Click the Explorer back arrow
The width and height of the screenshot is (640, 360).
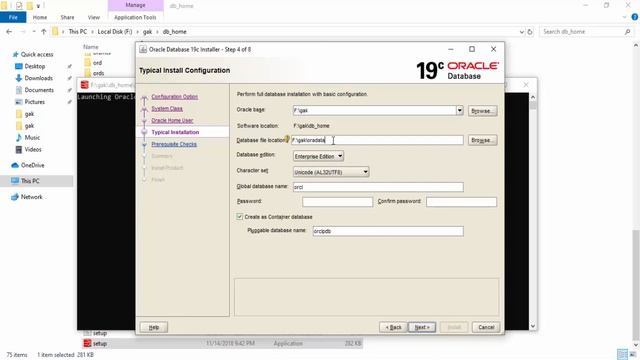9,31
